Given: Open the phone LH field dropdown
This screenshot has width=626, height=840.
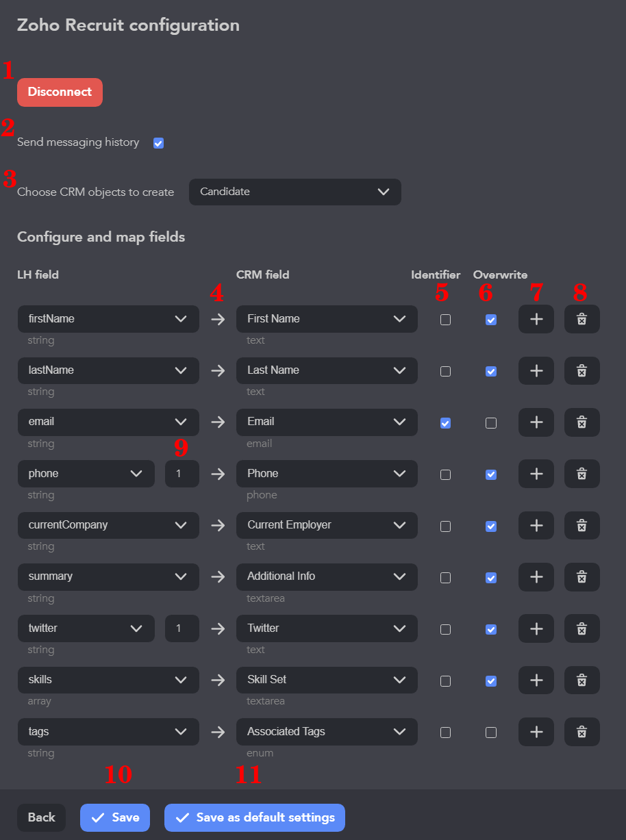Looking at the screenshot, I should [x=86, y=474].
